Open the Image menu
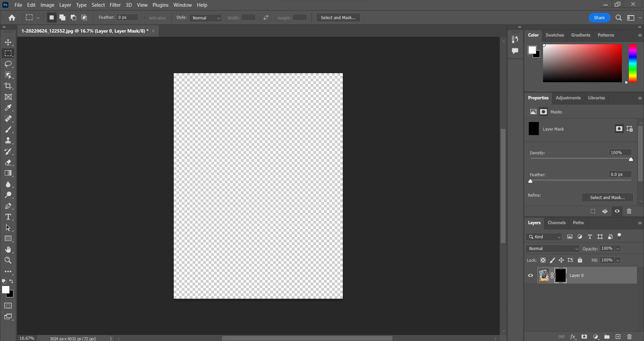This screenshot has width=644, height=341. tap(47, 5)
